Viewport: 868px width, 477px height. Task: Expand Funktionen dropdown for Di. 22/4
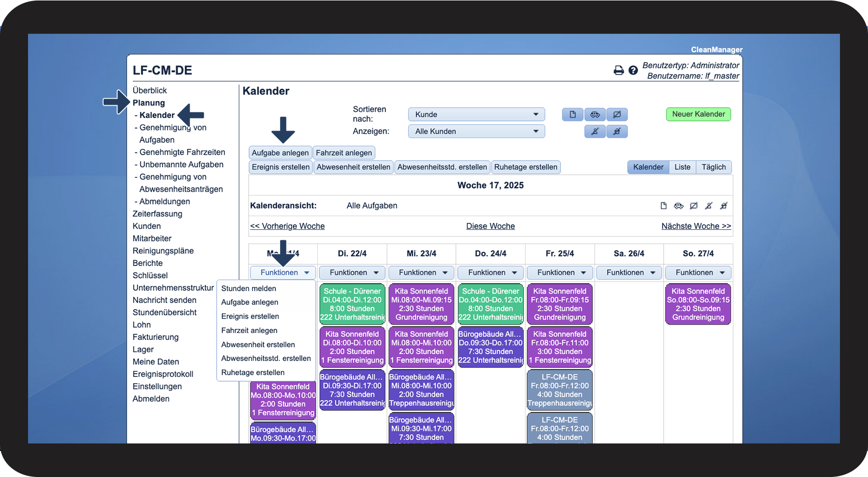[352, 273]
